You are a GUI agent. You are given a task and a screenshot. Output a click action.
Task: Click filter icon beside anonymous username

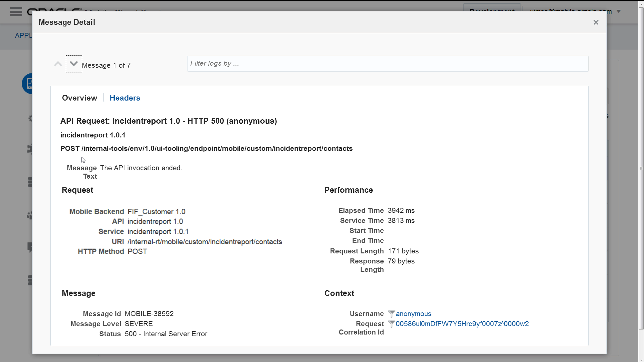click(391, 314)
